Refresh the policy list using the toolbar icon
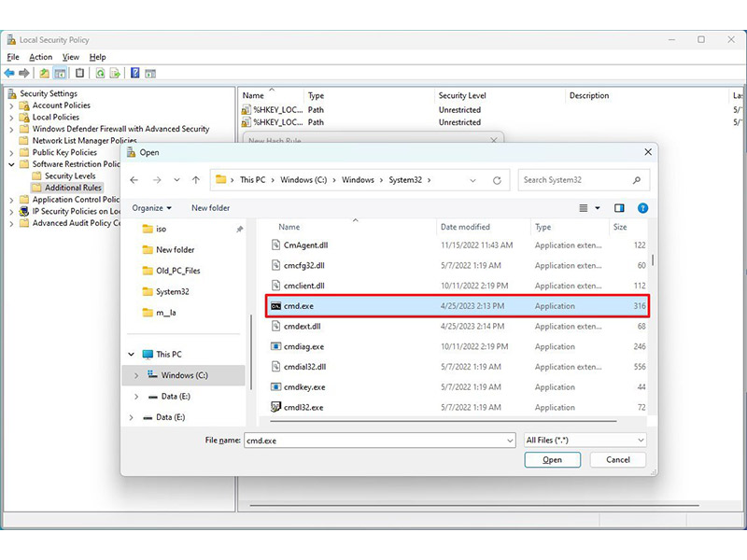 100,74
